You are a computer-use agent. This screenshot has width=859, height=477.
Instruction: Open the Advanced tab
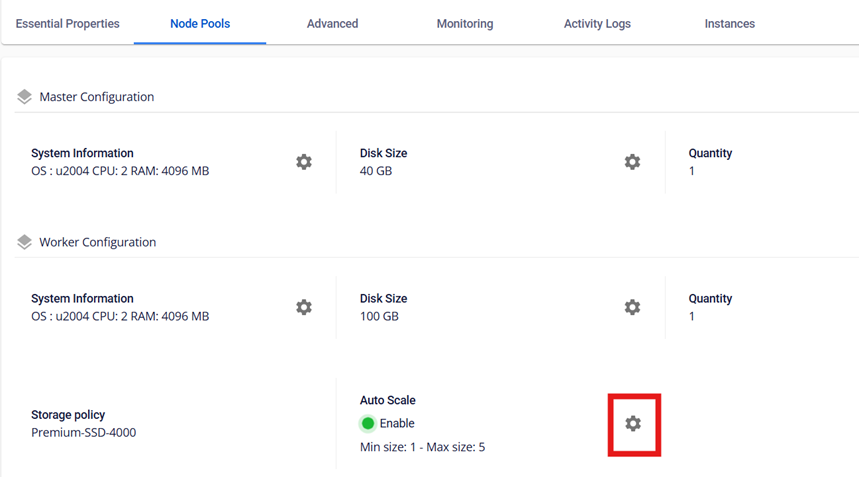(332, 24)
